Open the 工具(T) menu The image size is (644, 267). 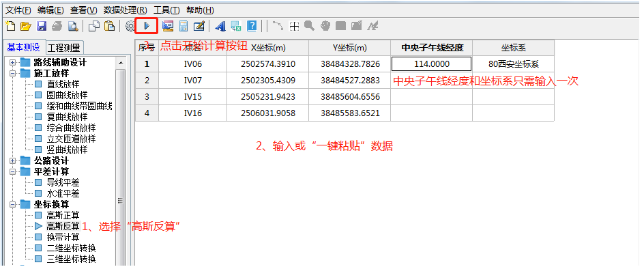click(x=166, y=10)
